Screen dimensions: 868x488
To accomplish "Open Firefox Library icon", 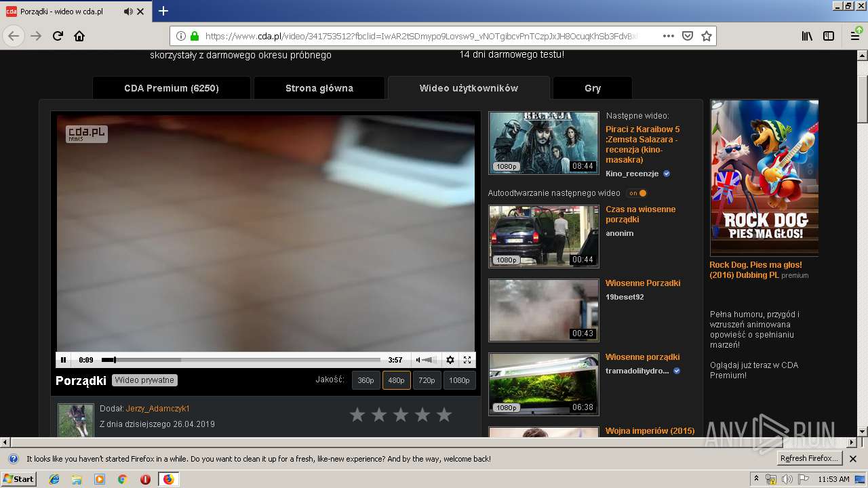I will tap(807, 36).
